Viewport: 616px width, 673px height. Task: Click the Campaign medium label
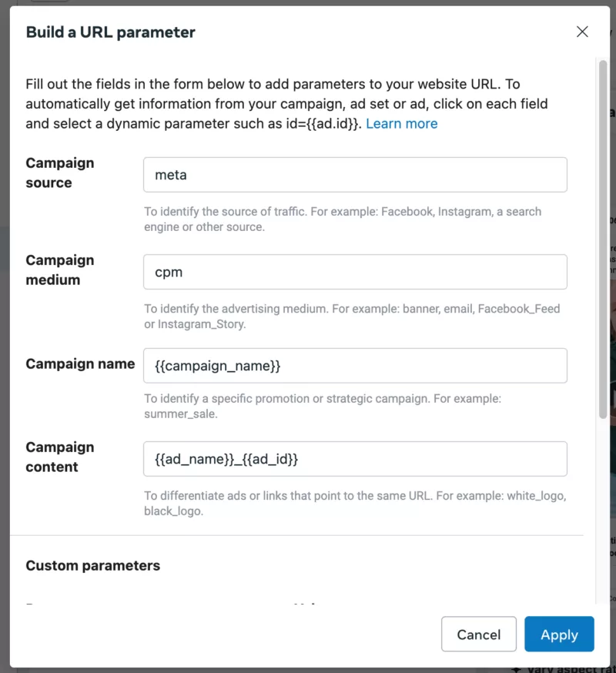coord(60,270)
